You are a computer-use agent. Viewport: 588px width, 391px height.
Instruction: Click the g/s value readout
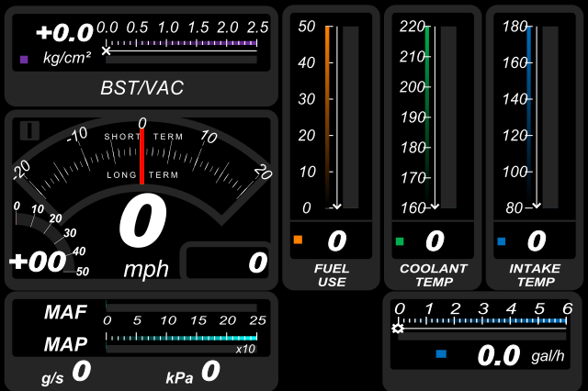(x=82, y=371)
